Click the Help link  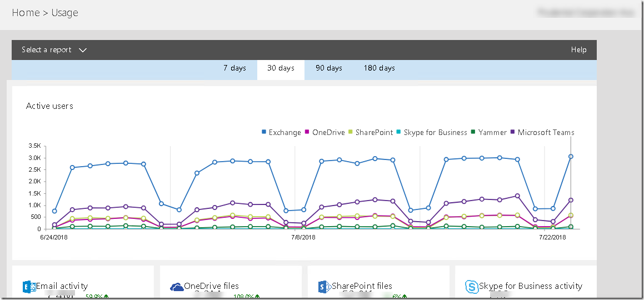coord(578,50)
